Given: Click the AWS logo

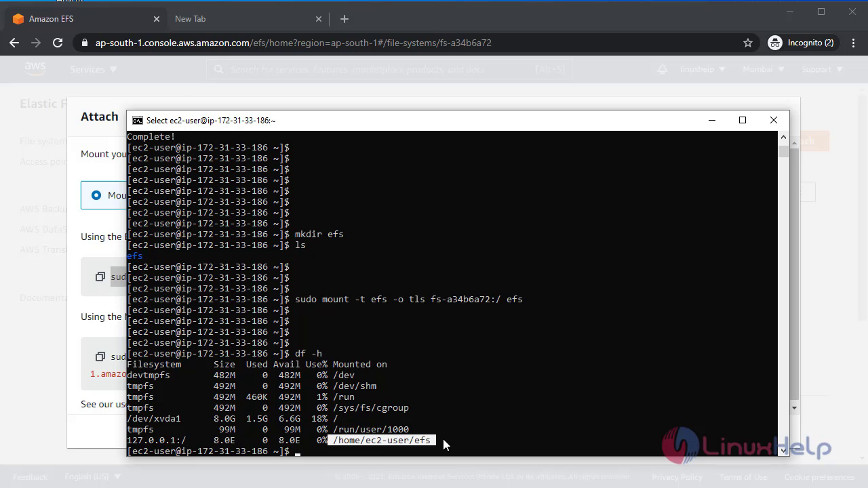Looking at the screenshot, I should (x=35, y=68).
